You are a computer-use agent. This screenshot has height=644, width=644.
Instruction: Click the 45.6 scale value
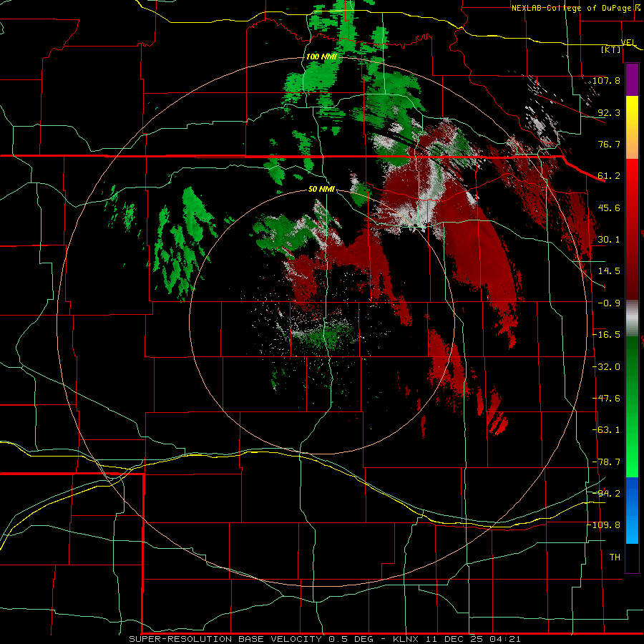[609, 208]
